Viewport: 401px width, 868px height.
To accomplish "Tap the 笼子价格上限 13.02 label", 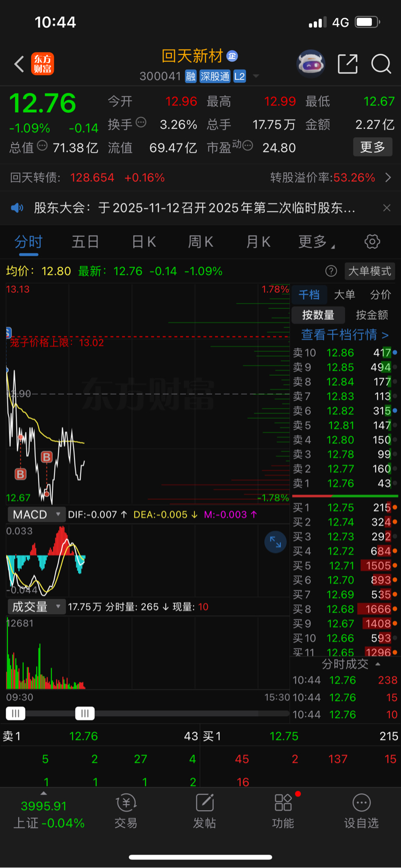I will (57, 343).
